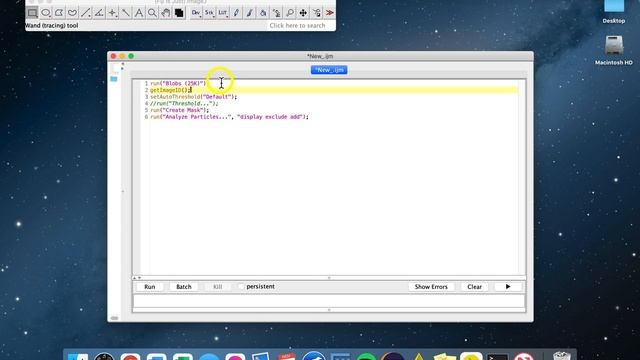Screen dimensions: 640x360
Task: Select the Freehand selection tool
Action: click(x=72, y=13)
